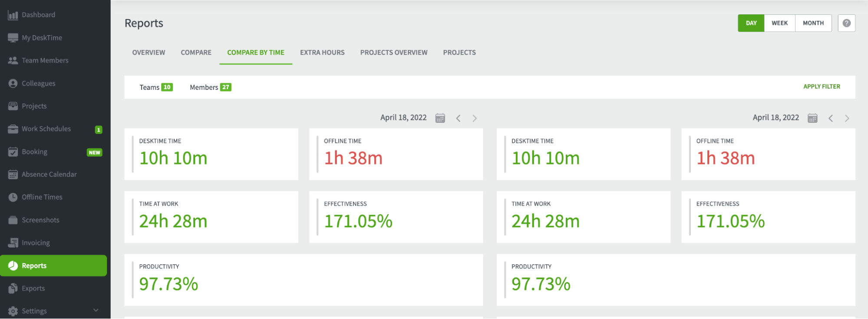This screenshot has height=319, width=868.
Task: Open the help question mark button
Action: (846, 23)
